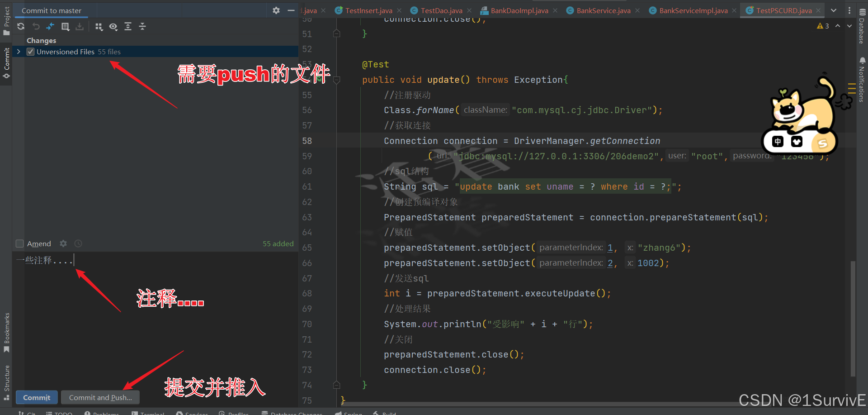Open the Group By dropdown icon
Screen dimensions: 868x415
point(99,27)
